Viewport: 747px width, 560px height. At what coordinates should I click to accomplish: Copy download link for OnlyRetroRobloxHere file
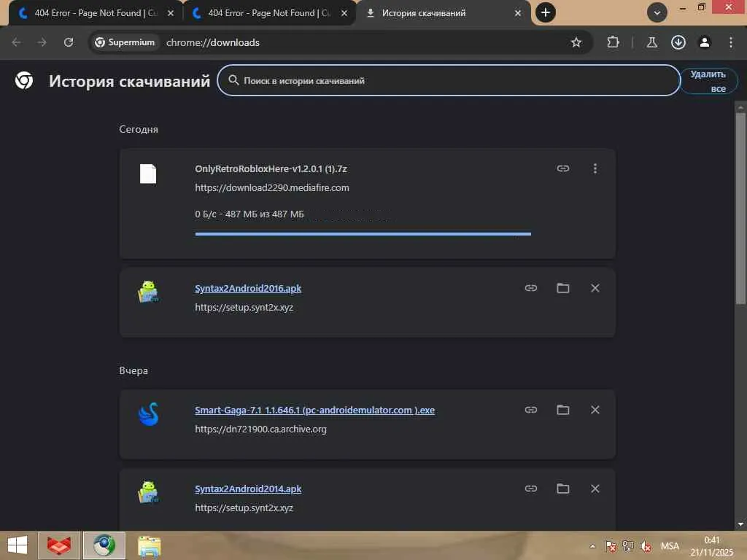point(562,168)
